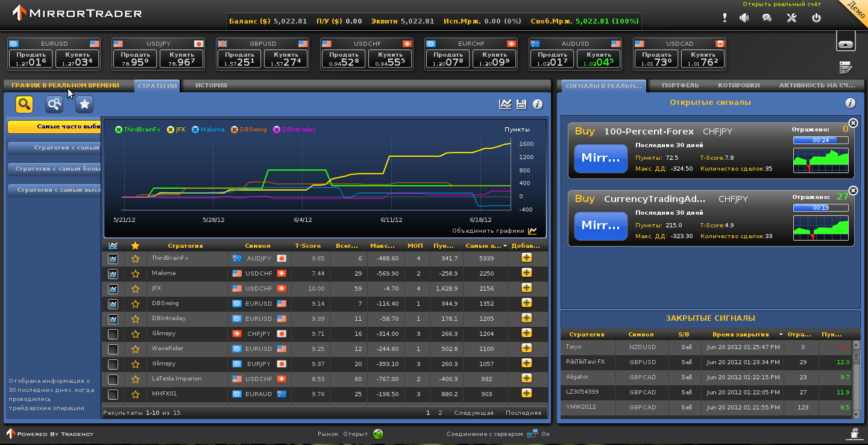Click timer progress bar showing 00:19

click(x=820, y=207)
